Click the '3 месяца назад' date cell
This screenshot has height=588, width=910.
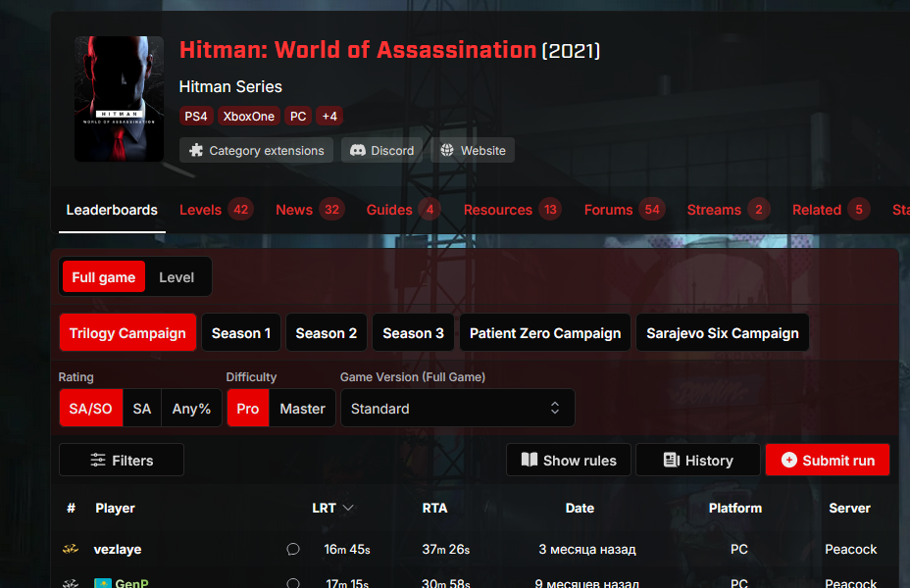click(587, 549)
